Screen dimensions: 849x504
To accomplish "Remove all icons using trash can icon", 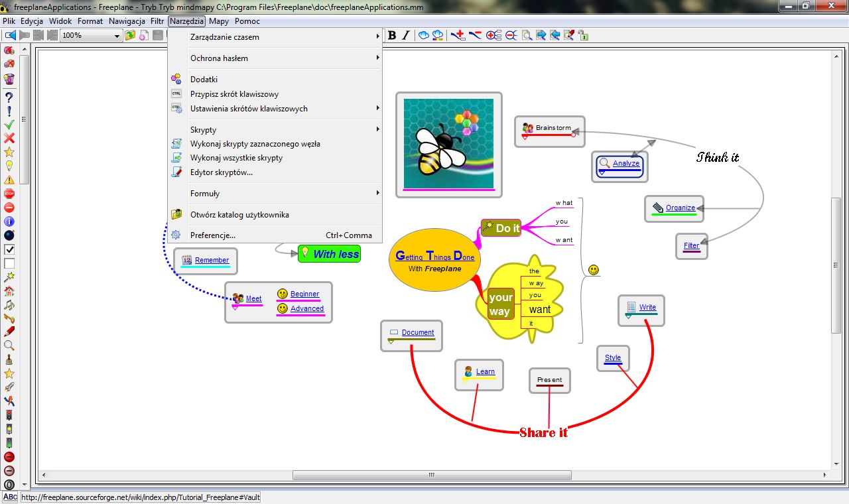I will point(9,78).
